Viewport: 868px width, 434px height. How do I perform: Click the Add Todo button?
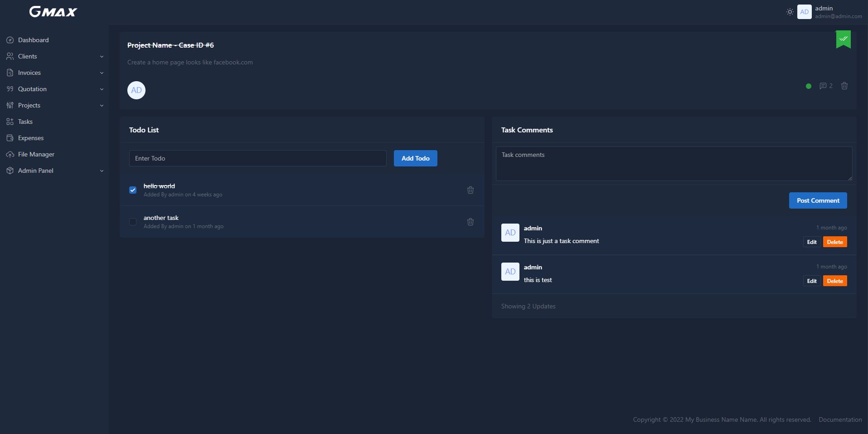pyautogui.click(x=416, y=158)
